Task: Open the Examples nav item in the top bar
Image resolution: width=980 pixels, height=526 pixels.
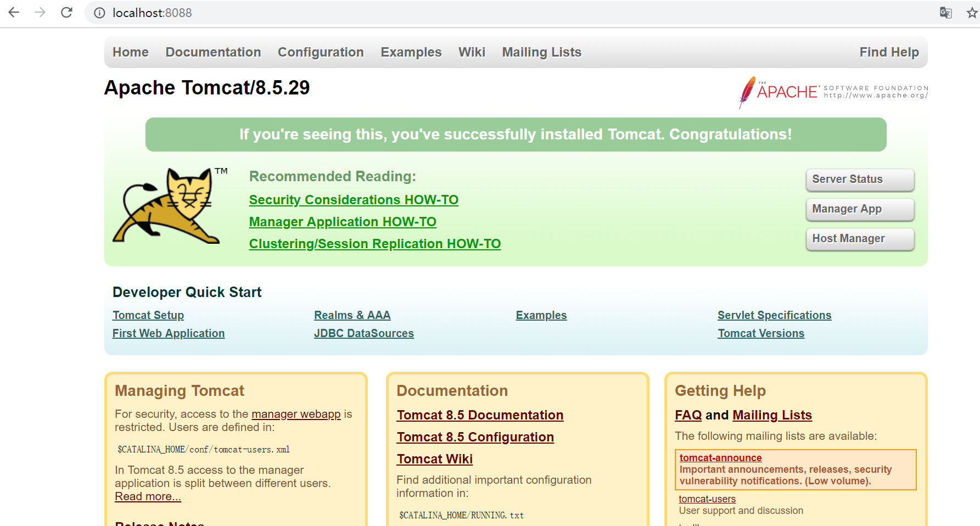Action: (x=411, y=52)
